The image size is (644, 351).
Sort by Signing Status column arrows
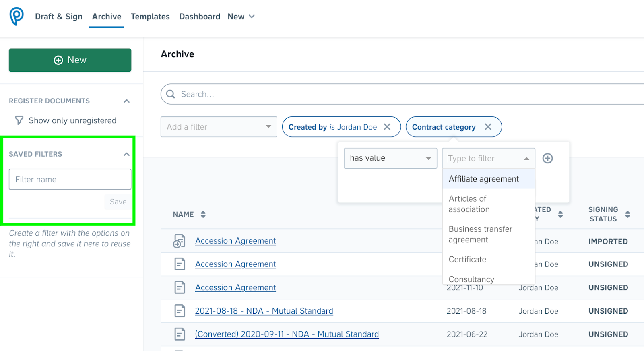(x=627, y=214)
